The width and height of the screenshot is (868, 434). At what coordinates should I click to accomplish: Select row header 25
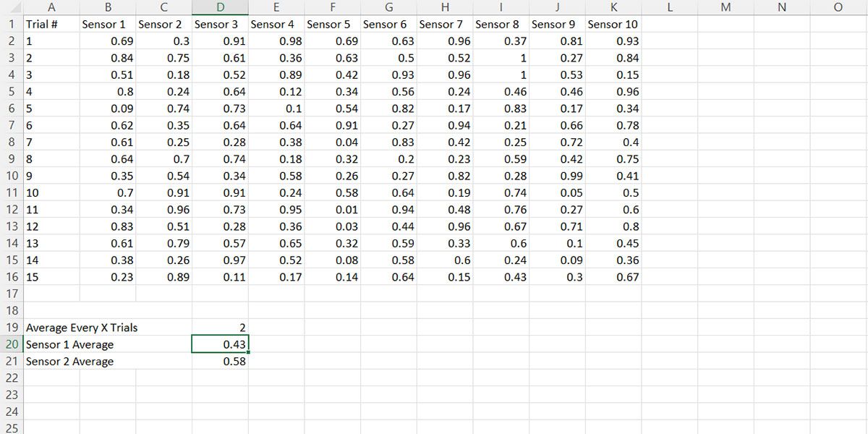point(12,428)
